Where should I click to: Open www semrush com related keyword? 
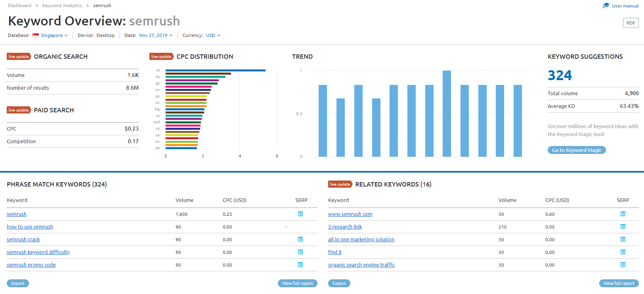tap(350, 214)
